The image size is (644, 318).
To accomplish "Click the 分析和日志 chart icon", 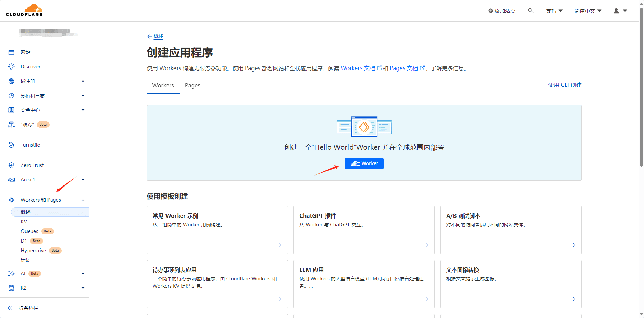I will pyautogui.click(x=11, y=96).
